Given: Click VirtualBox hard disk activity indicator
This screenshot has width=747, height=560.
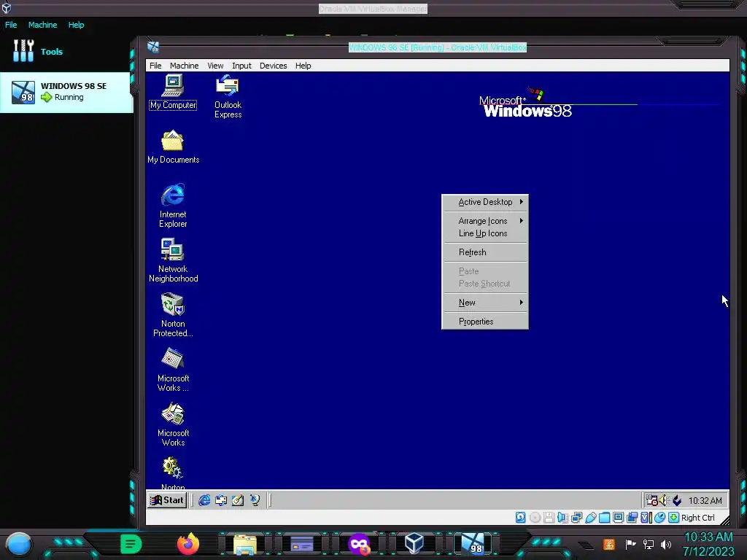Looking at the screenshot, I should (521, 518).
